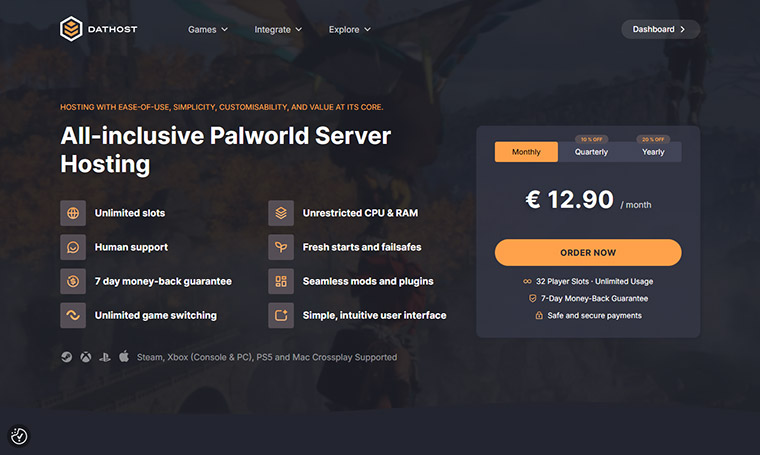Expand the Explore navigation menu
This screenshot has height=455, width=760.
349,30
